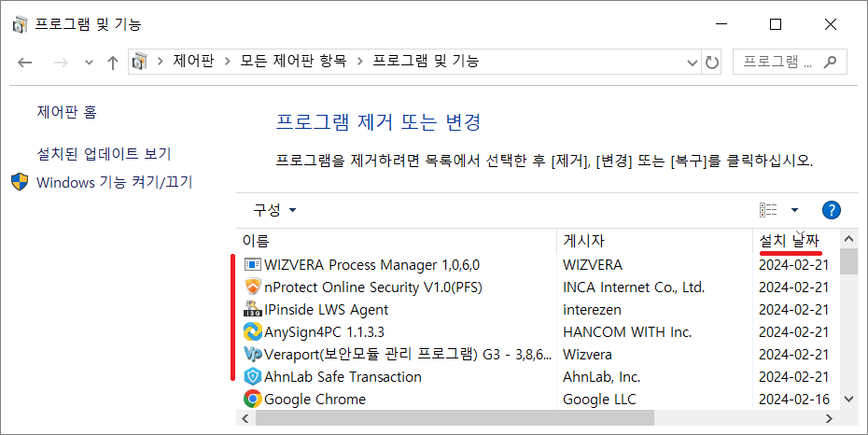The height and width of the screenshot is (435, 868).
Task: Select Google Chrome program row
Action: [x=538, y=399]
